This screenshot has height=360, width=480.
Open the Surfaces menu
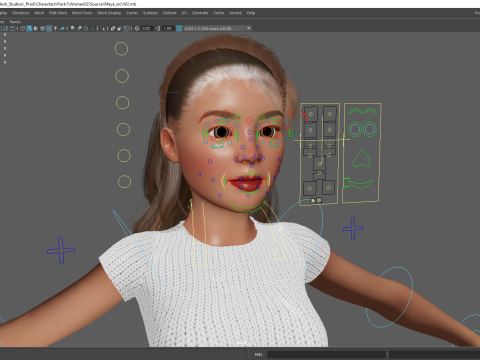(150, 13)
